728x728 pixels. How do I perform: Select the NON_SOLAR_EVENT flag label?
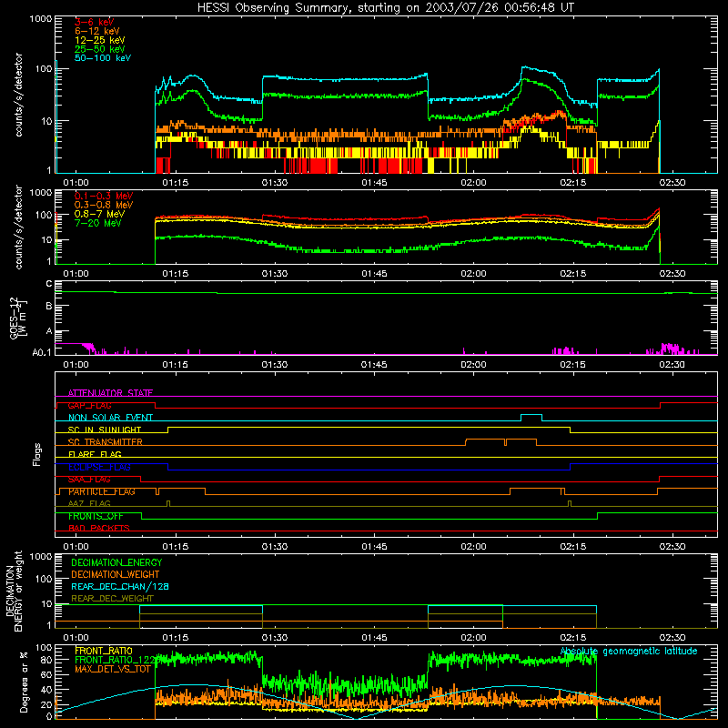[110, 418]
